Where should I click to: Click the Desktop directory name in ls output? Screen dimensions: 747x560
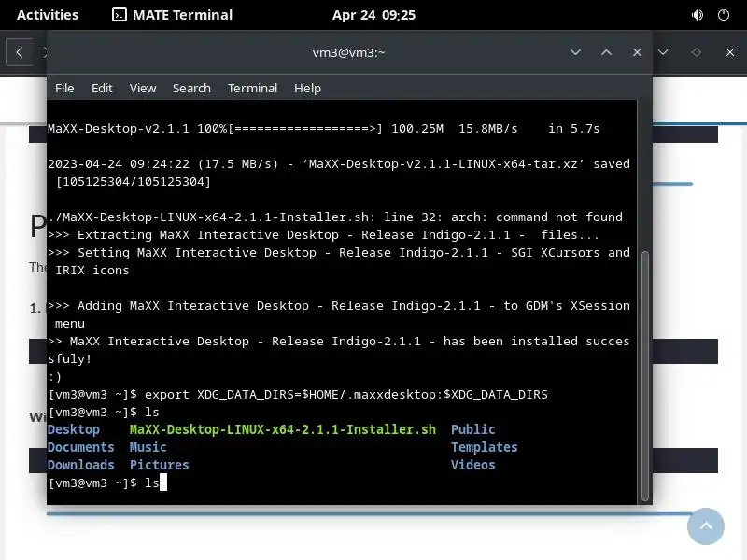coord(74,429)
